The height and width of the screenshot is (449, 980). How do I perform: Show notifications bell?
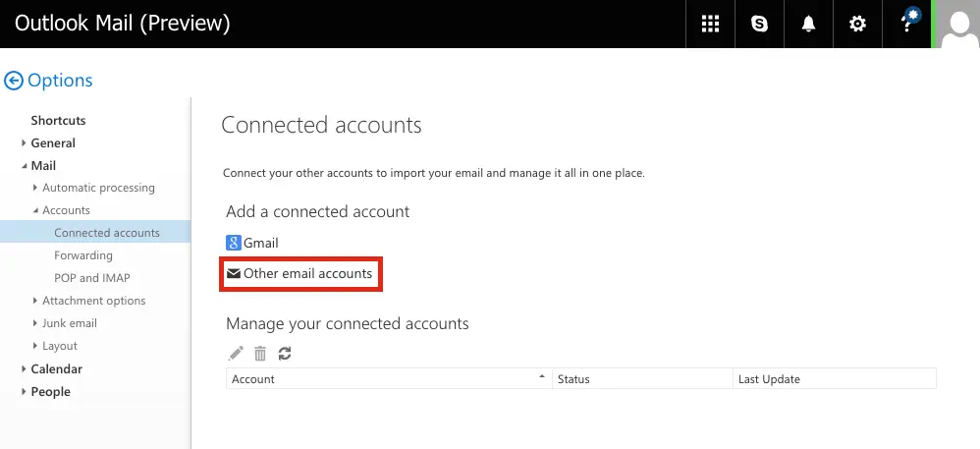tap(808, 24)
